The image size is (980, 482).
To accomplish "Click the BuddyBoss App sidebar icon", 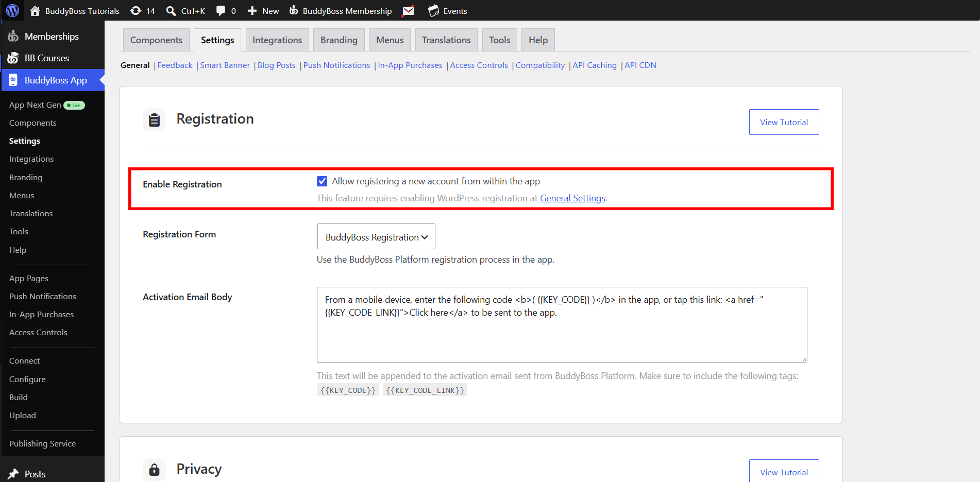I will point(13,80).
